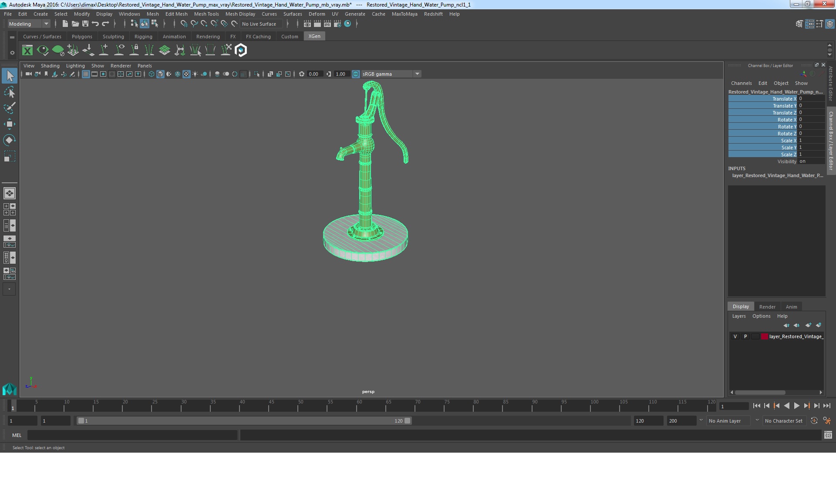Choose the Move tool in toolbox
This screenshot has width=836, height=504.
[10, 124]
